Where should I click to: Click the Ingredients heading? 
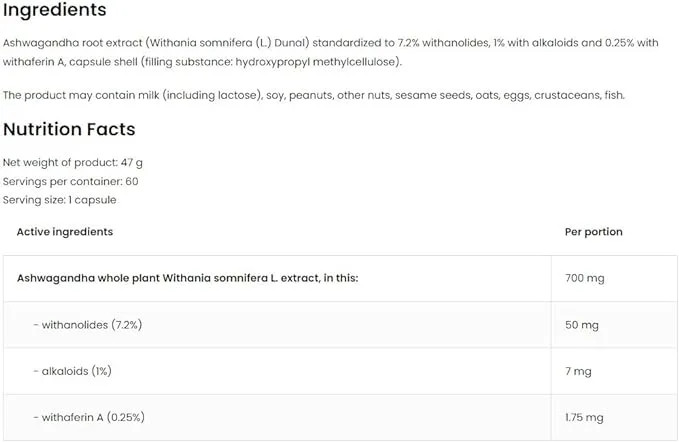pos(55,10)
